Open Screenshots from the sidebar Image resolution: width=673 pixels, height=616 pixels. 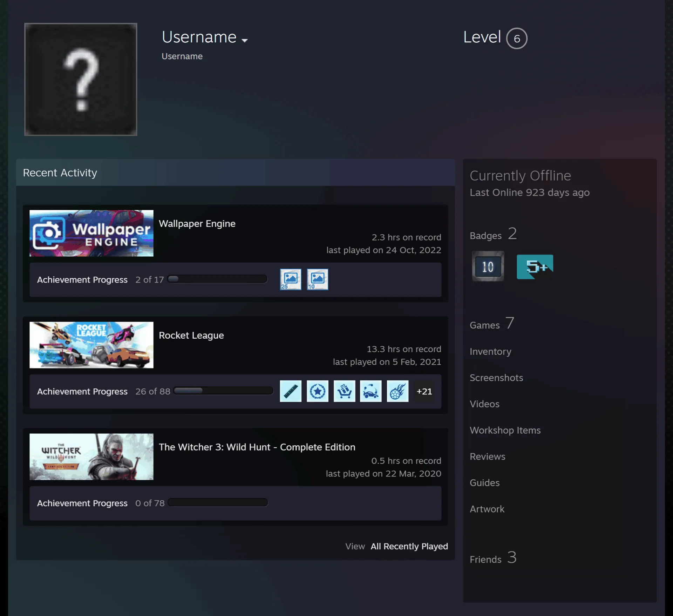point(496,378)
